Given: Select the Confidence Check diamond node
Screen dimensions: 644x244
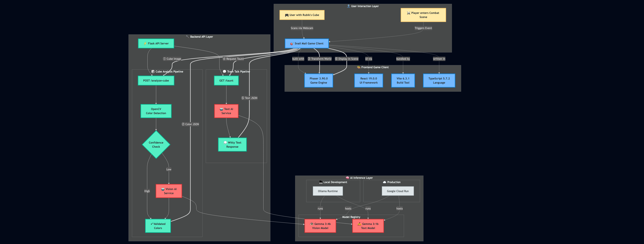Looking at the screenshot, I should coord(156,145).
